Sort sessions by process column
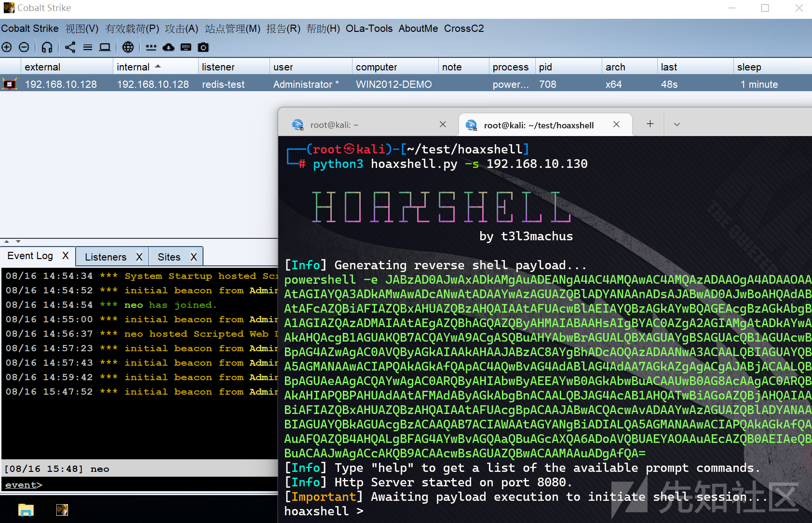Image resolution: width=812 pixels, height=523 pixels. coord(512,67)
